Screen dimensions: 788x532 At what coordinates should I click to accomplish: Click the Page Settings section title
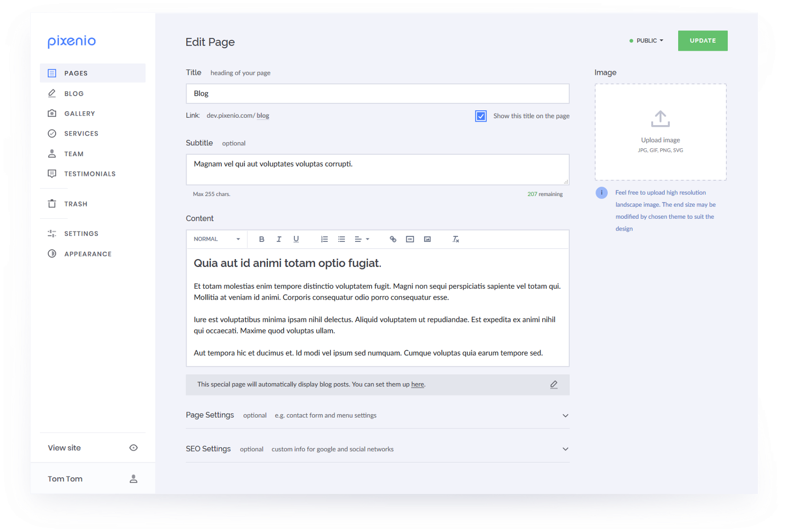coord(210,415)
